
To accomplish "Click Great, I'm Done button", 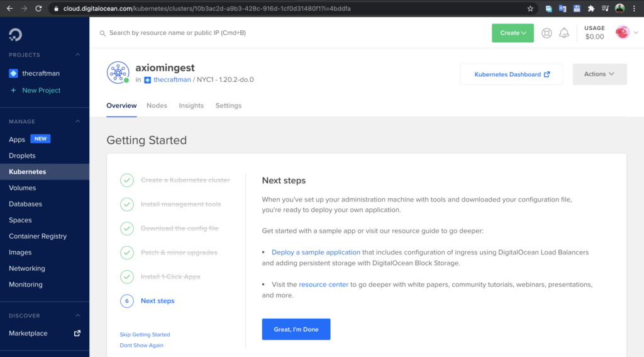I will (296, 329).
